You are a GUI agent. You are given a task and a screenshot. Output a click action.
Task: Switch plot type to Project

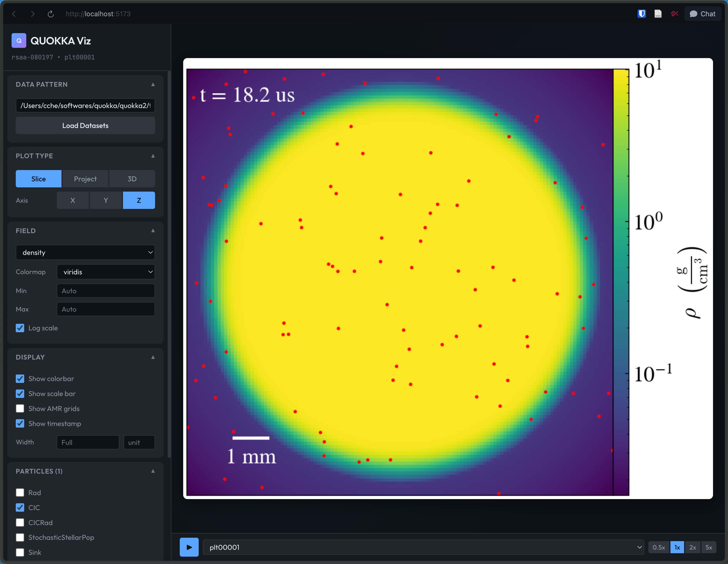85,179
